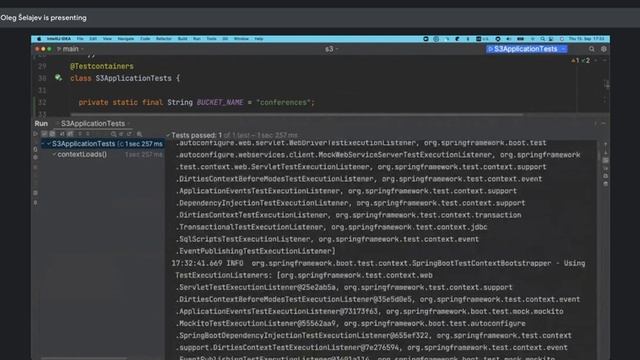This screenshot has width=640, height=360.
Task: Click the BUCKET_NAME constant in code
Action: 220,102
